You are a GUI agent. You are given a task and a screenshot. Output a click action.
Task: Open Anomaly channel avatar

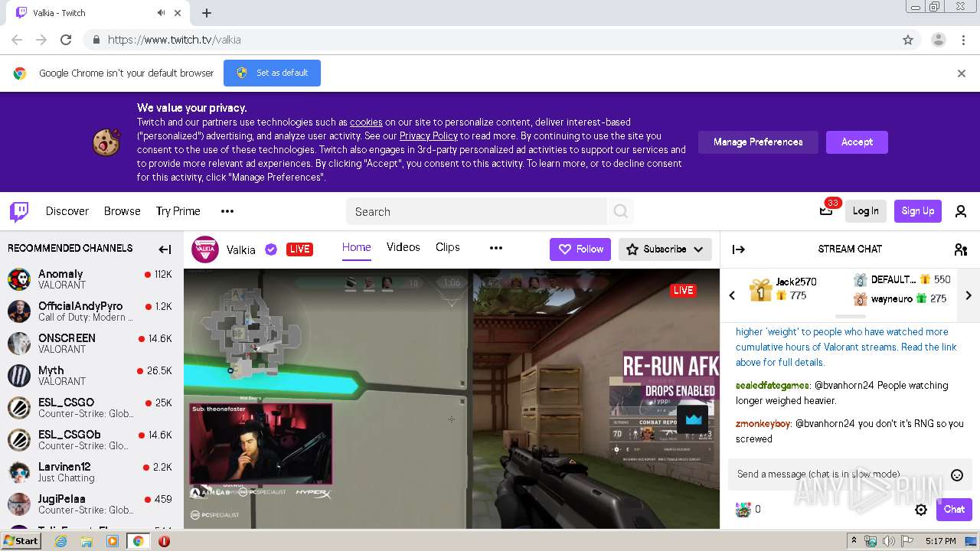click(x=19, y=279)
